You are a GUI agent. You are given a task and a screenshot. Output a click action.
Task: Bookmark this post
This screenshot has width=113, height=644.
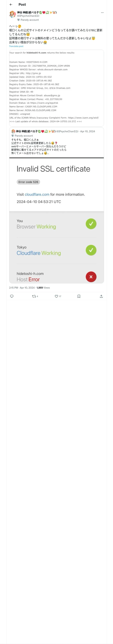[79, 296]
